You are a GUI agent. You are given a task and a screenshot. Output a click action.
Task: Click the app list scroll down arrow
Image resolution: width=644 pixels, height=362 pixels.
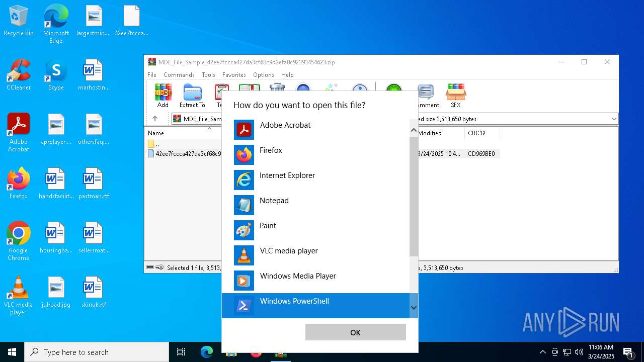[414, 308]
